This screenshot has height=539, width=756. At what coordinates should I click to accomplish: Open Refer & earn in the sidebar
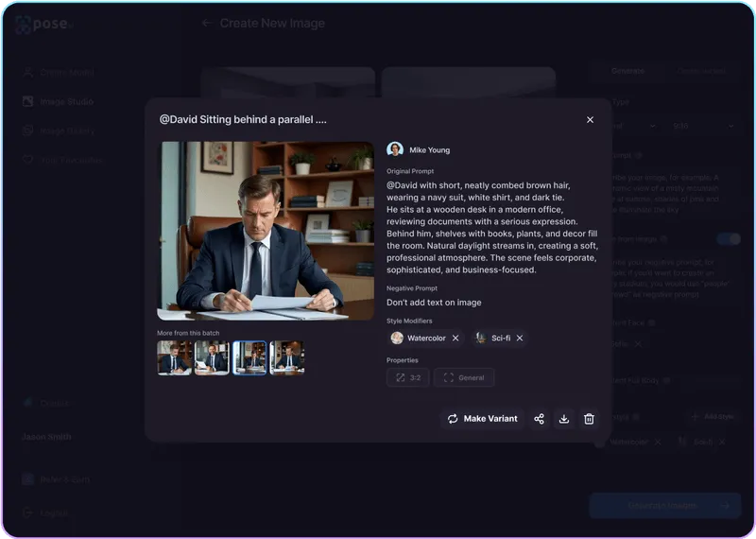tap(56, 479)
